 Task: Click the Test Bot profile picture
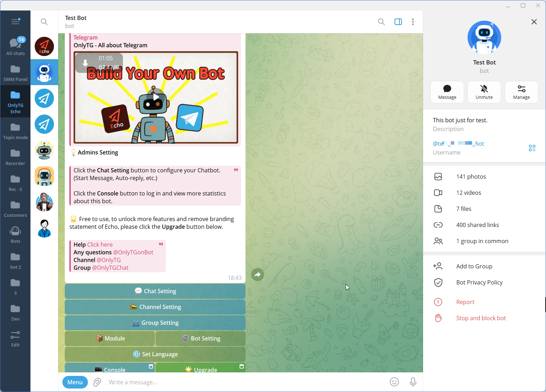(x=484, y=37)
